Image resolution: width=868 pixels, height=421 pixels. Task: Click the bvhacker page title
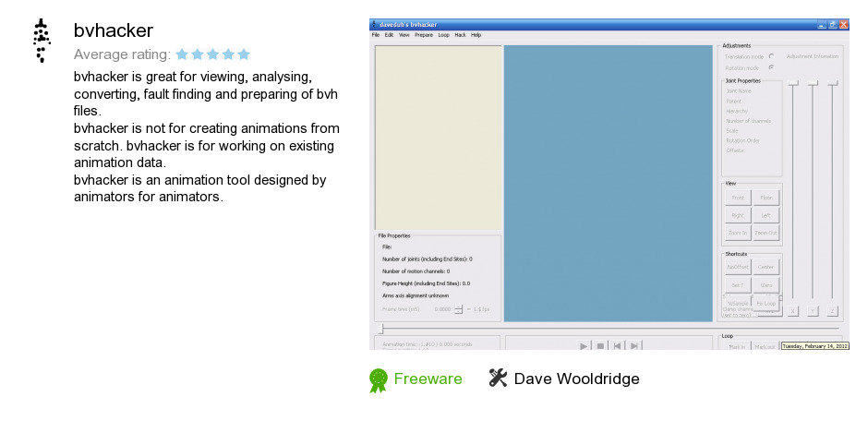pyautogui.click(x=113, y=30)
